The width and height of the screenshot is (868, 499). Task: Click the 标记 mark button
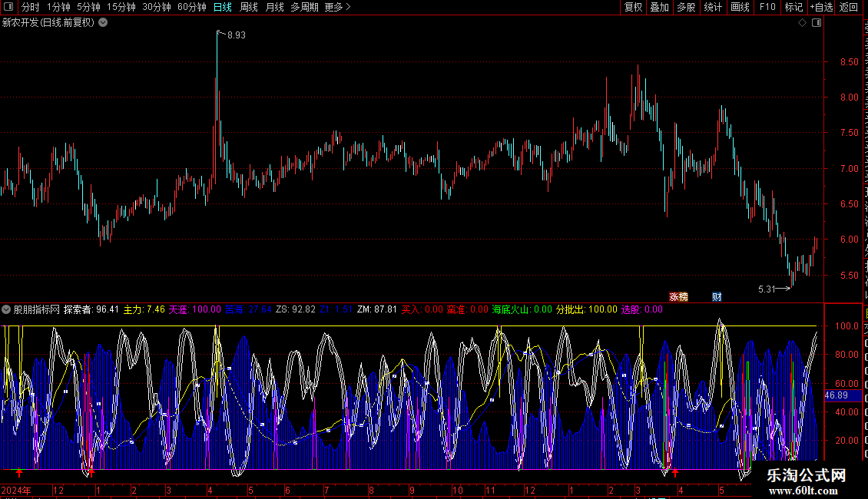[x=793, y=7]
